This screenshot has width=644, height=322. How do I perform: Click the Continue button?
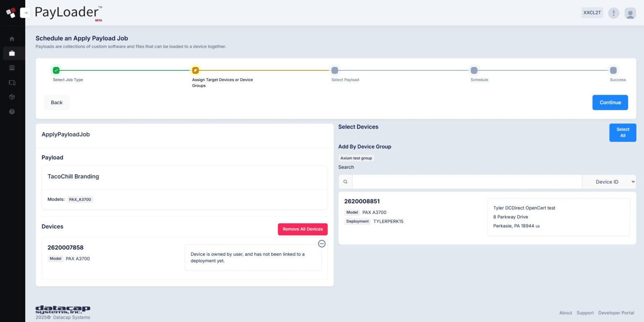pos(610,103)
